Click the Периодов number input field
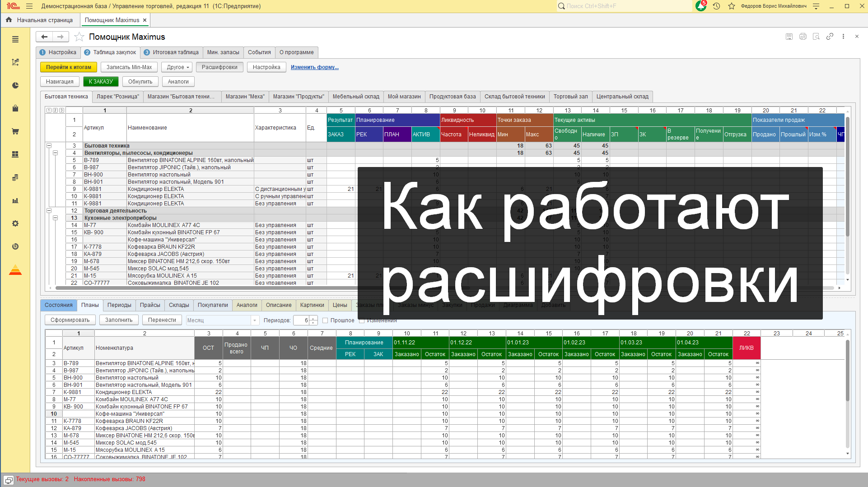 click(301, 320)
